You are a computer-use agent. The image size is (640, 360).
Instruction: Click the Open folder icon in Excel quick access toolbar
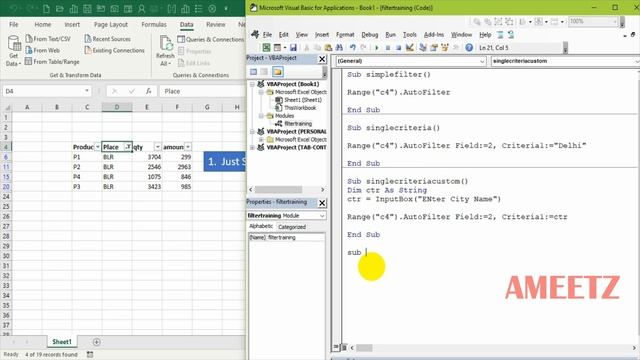[60, 9]
